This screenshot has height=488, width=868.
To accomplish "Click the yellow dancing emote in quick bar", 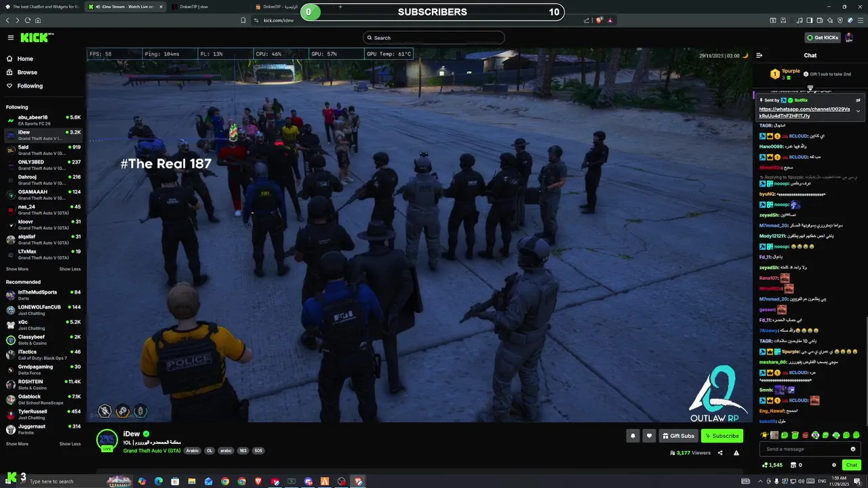I will tap(764, 435).
